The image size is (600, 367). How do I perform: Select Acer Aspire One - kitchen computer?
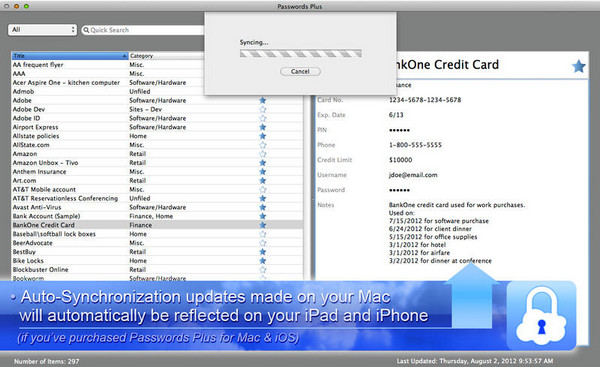66,83
